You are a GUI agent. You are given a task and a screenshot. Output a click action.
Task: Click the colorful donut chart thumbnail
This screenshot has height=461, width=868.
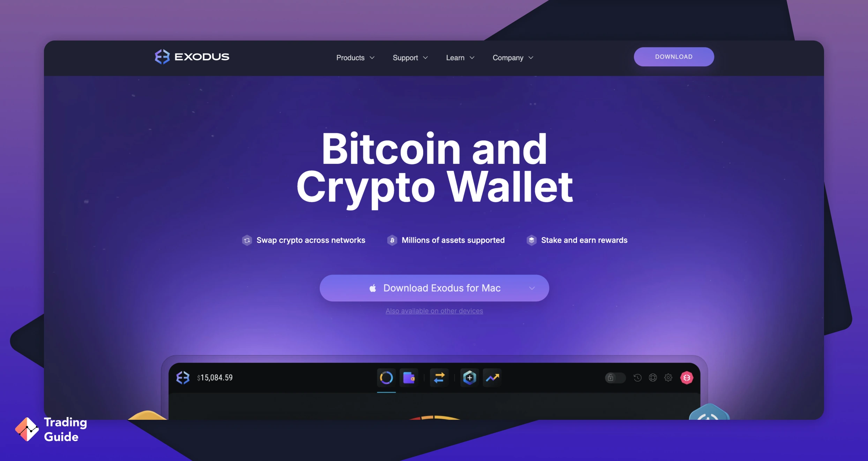coord(386,378)
